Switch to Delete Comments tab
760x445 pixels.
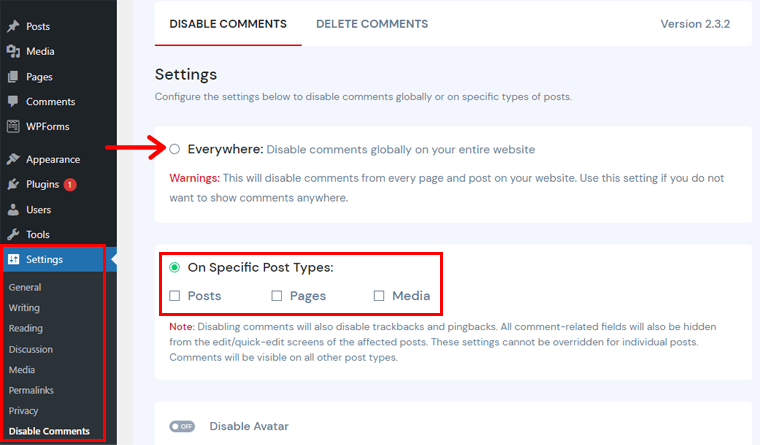click(x=372, y=24)
